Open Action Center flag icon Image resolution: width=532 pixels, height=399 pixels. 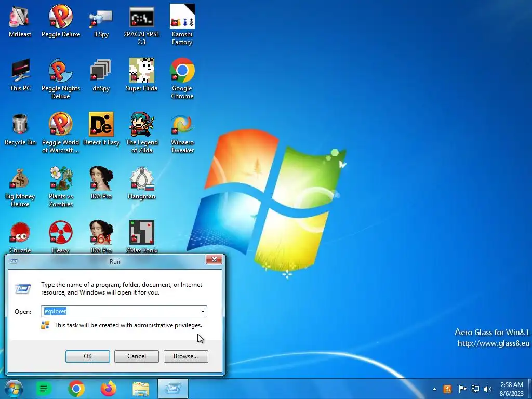(x=462, y=389)
